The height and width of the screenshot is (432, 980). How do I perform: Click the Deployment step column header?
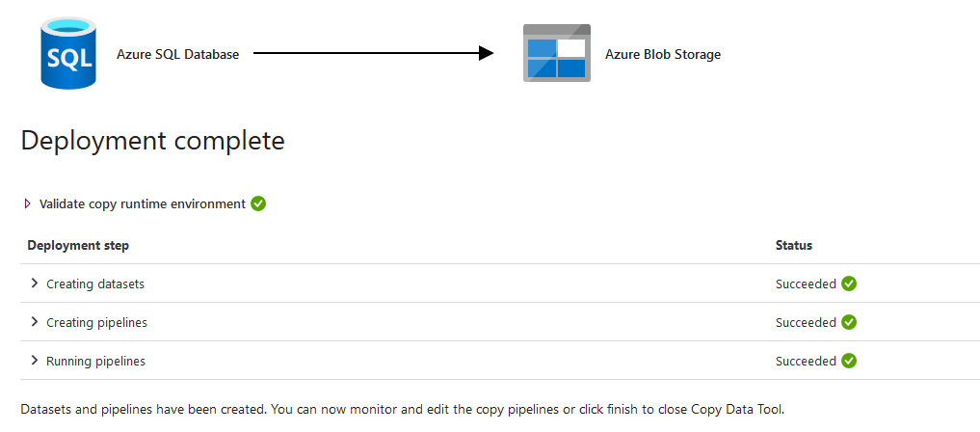pyautogui.click(x=78, y=246)
